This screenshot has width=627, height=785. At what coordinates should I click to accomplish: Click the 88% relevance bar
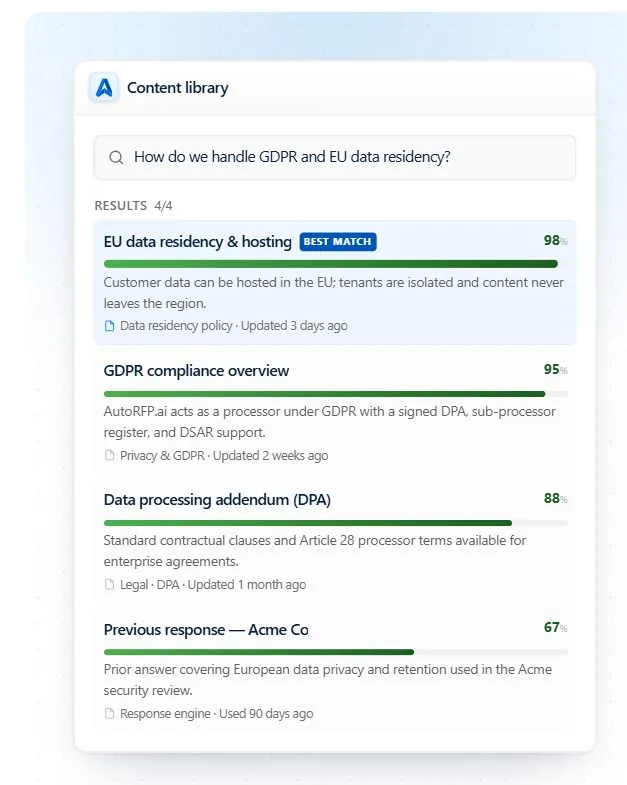pos(336,523)
